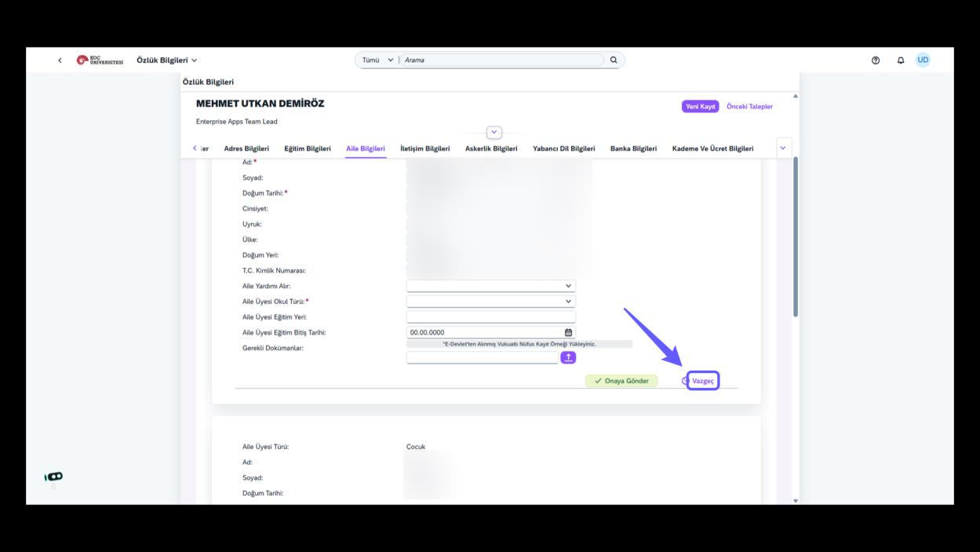This screenshot has width=980, height=552.
Task: Open the UD user avatar menu
Action: click(x=923, y=60)
